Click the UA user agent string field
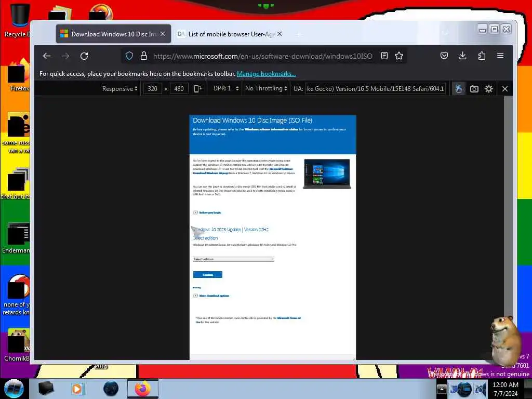The image size is (532, 399). (375, 89)
